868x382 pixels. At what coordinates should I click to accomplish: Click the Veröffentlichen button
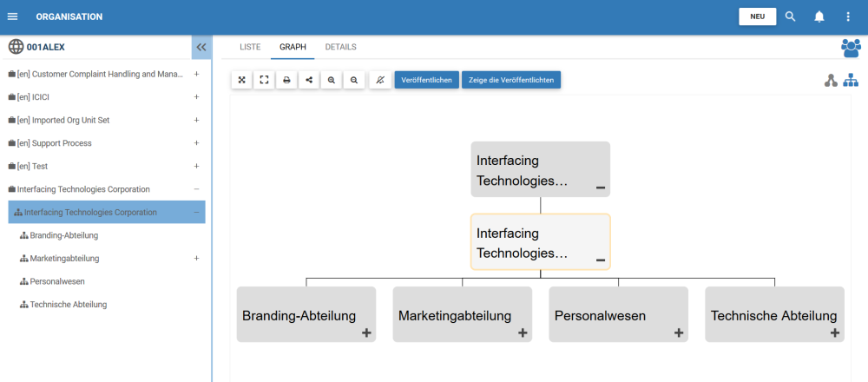(x=426, y=80)
